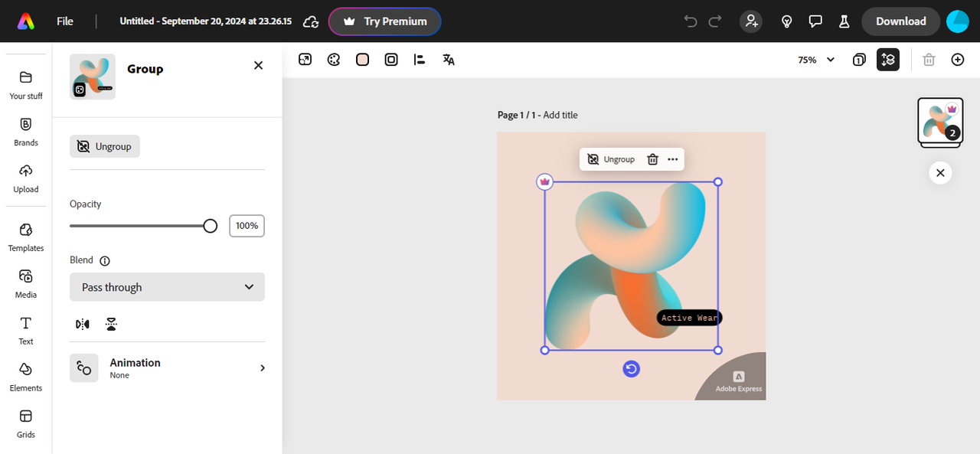
Task: Click the undo arrow
Action: pyautogui.click(x=691, y=21)
